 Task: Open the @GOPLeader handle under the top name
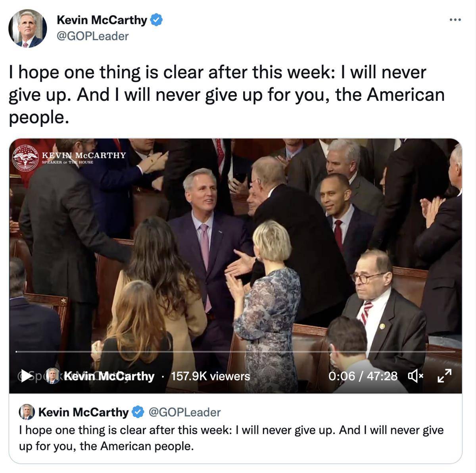click(93, 36)
